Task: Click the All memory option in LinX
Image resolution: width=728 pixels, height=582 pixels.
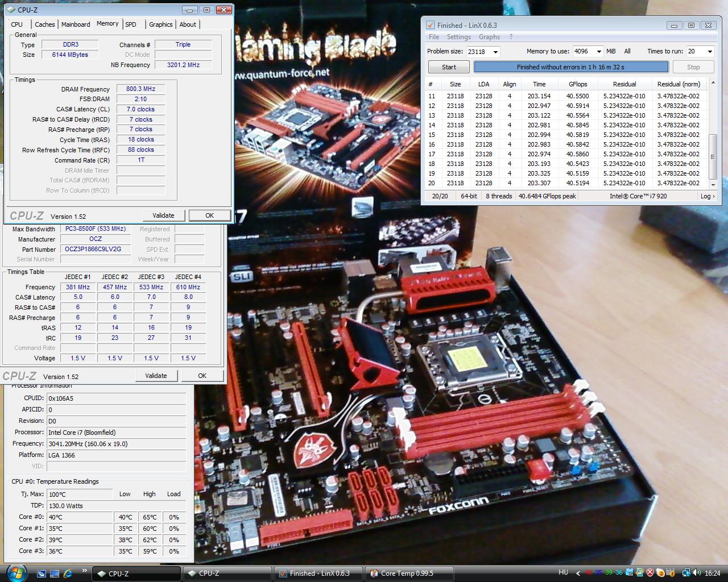Action: point(627,51)
